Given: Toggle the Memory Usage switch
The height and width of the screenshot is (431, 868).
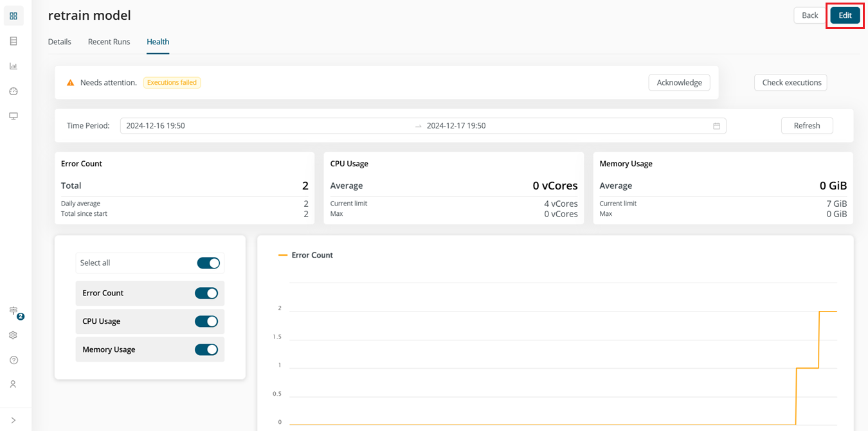Looking at the screenshot, I should 206,349.
